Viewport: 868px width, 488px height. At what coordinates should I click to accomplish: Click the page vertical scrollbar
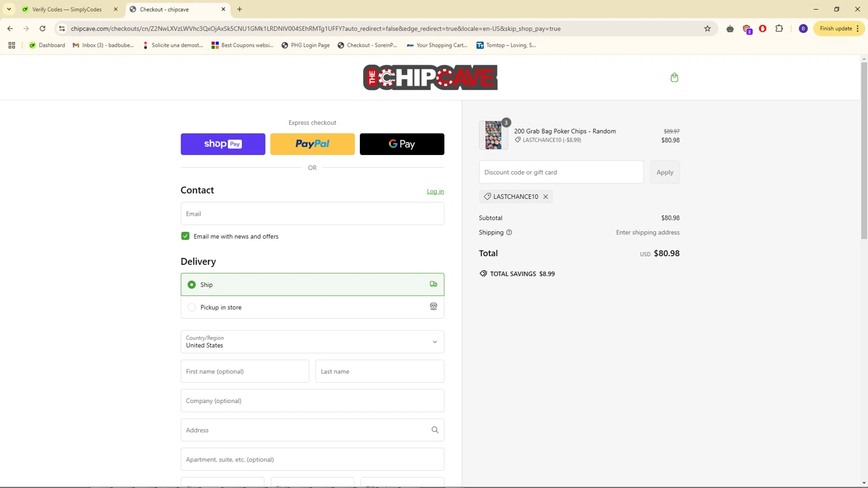(864, 150)
